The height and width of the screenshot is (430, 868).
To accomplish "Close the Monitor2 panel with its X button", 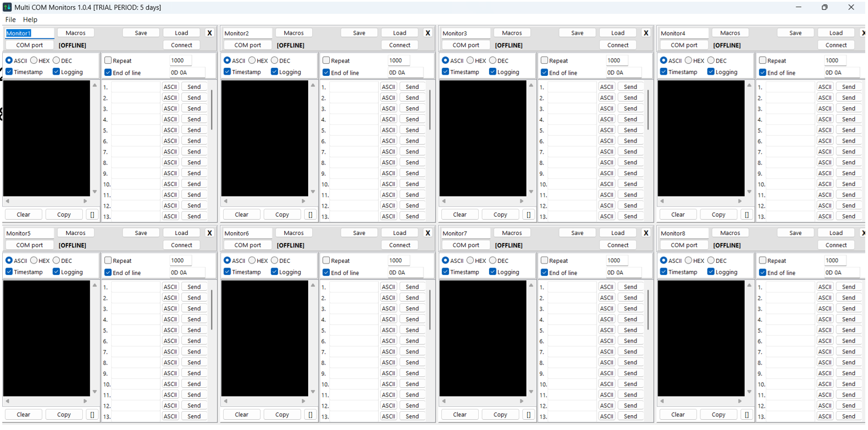I will pos(427,33).
